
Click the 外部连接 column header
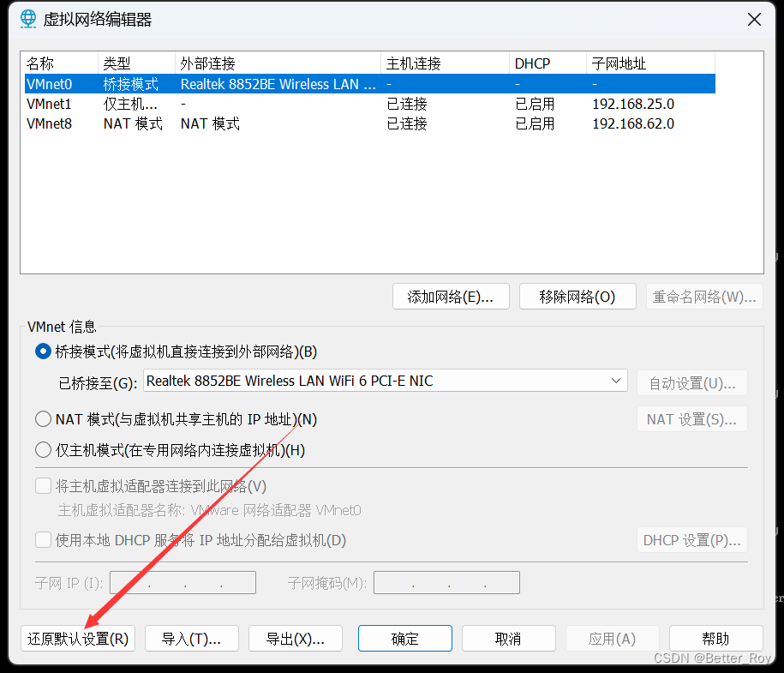[x=278, y=63]
